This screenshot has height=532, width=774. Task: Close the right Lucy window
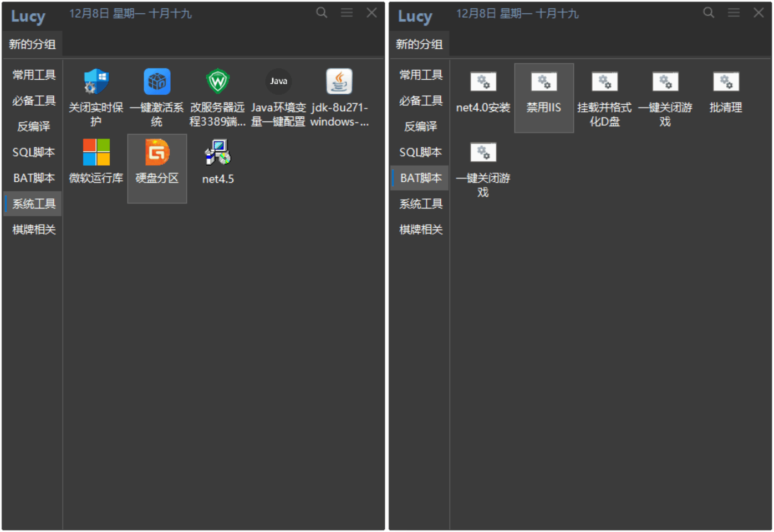point(758,13)
